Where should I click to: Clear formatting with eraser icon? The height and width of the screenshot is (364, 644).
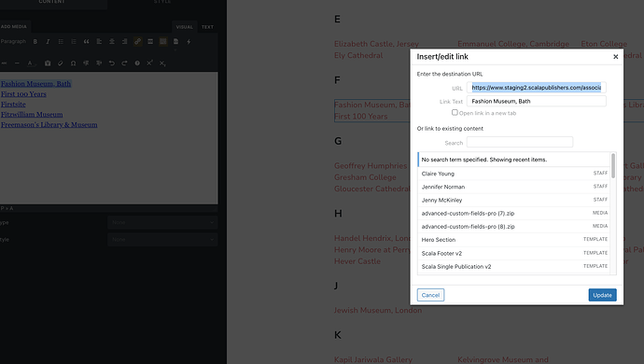point(61,63)
